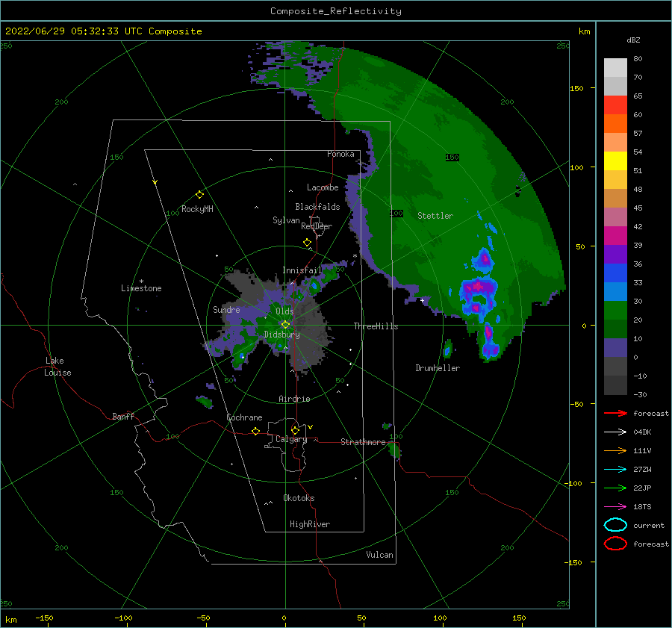This screenshot has height=628, width=672.
Task: Click the Didsbury town label
Action: tap(281, 335)
